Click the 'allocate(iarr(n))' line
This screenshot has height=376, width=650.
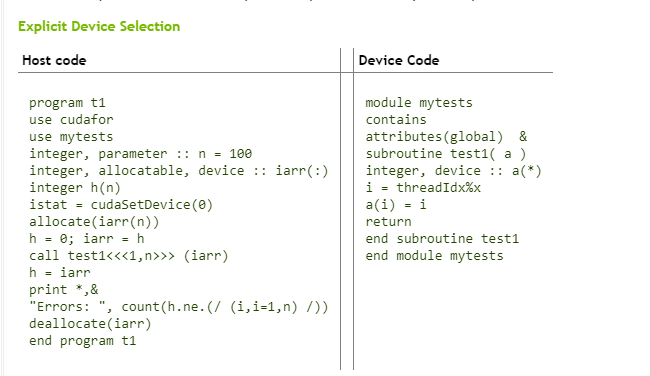tap(94, 222)
